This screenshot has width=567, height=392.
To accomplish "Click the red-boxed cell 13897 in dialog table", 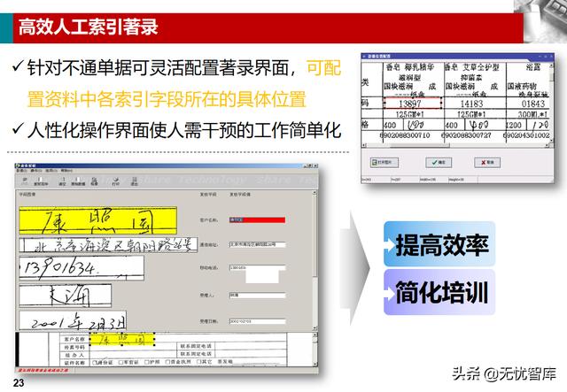I will [413, 104].
